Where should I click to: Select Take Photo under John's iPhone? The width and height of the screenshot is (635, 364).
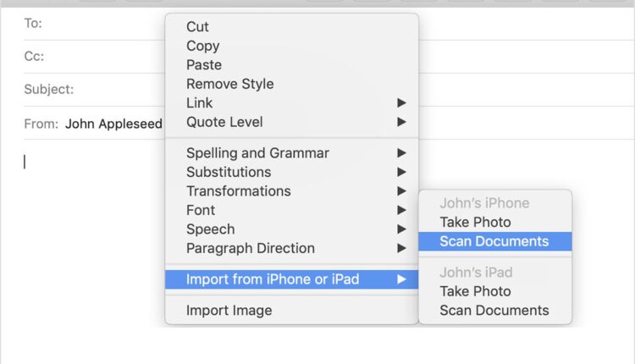pyautogui.click(x=475, y=223)
